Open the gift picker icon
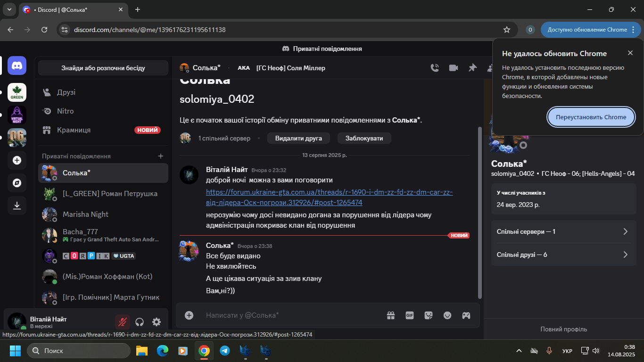Image resolution: width=644 pixels, height=362 pixels. (x=391, y=315)
